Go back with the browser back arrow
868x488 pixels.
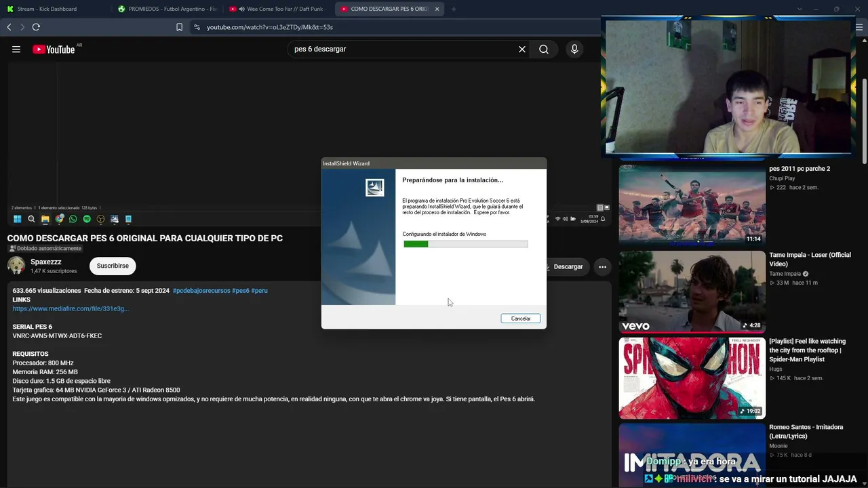9,27
